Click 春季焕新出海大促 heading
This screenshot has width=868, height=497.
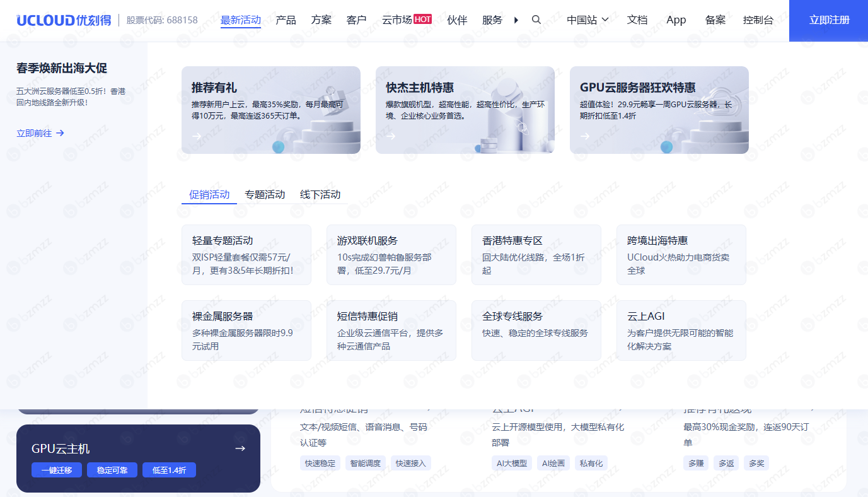[62, 68]
